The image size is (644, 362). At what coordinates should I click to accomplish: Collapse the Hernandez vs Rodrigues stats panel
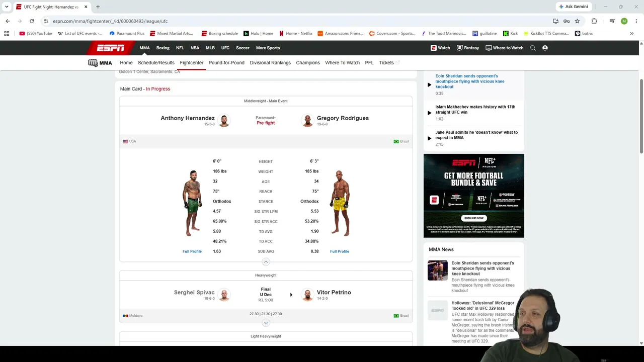(x=266, y=262)
